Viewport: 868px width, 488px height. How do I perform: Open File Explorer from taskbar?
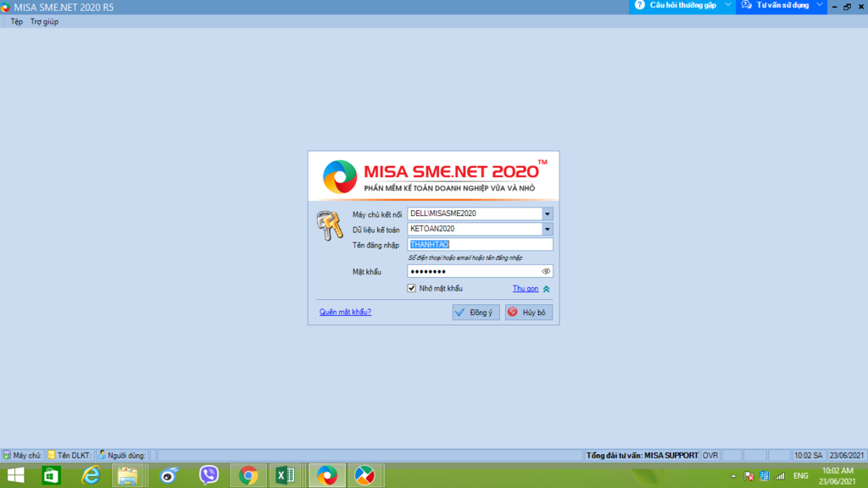tap(128, 475)
